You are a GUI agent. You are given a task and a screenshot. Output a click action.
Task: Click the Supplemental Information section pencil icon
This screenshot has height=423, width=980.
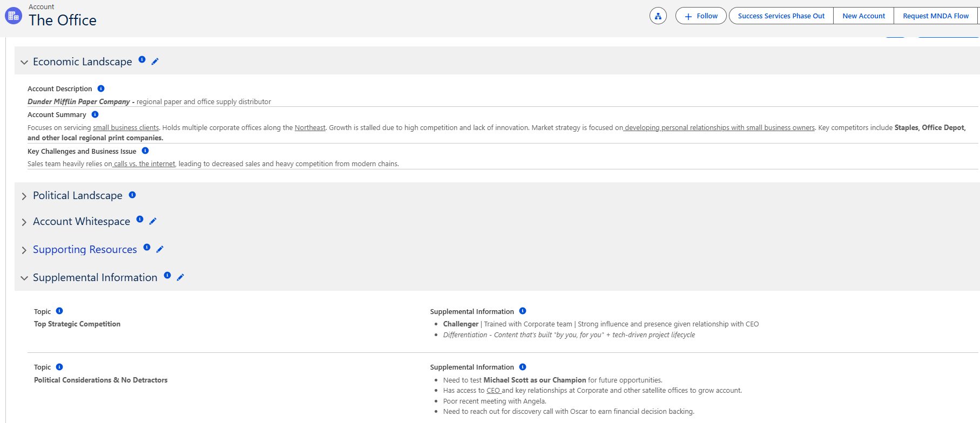(180, 277)
